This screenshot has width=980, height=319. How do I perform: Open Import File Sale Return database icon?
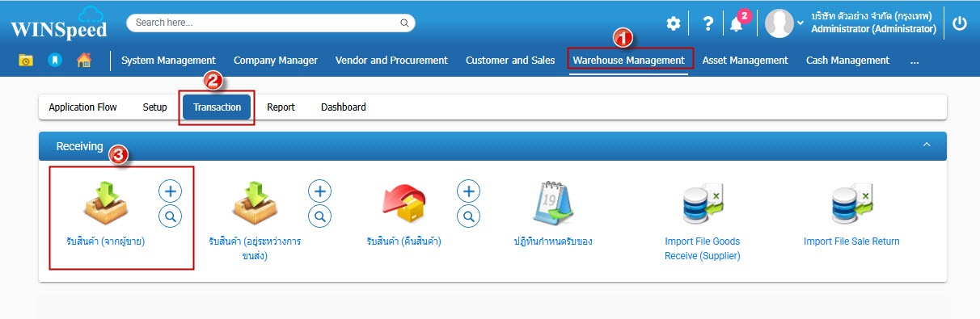point(851,204)
